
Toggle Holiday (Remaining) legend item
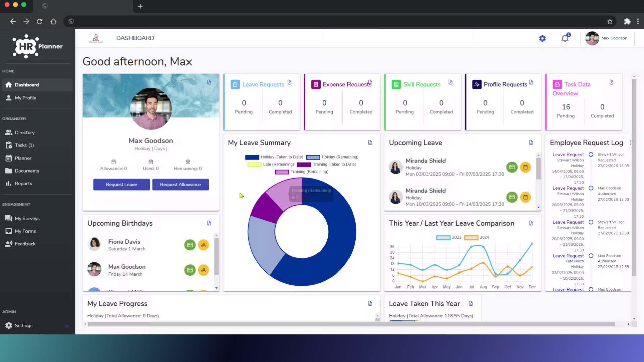(332, 157)
